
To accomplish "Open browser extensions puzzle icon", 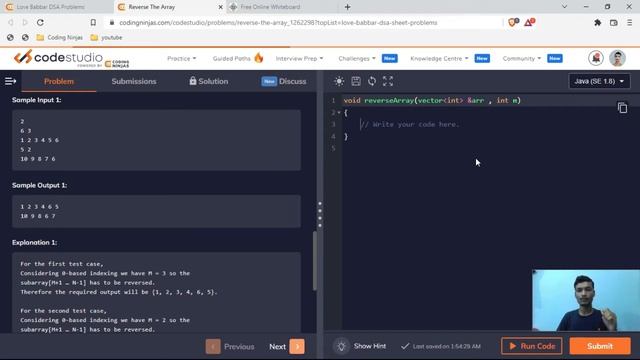I will click(x=598, y=23).
